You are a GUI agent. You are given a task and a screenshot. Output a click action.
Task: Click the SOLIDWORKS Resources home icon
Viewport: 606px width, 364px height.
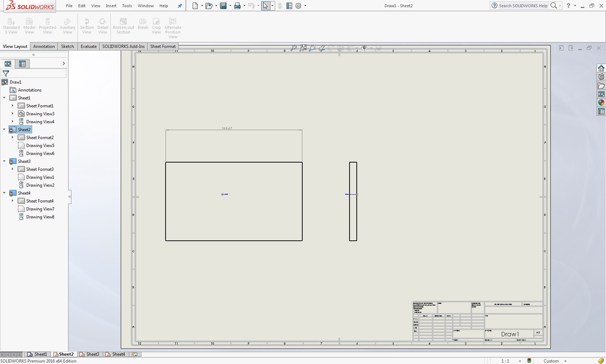click(601, 68)
